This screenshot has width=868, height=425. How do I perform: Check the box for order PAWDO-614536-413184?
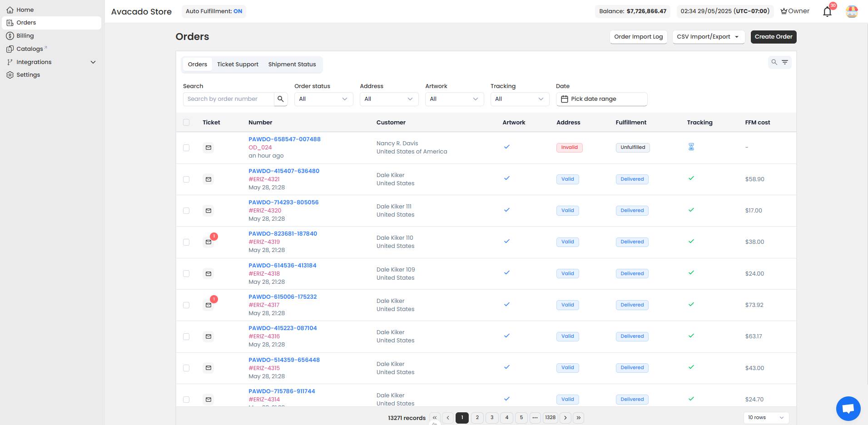[186, 274]
